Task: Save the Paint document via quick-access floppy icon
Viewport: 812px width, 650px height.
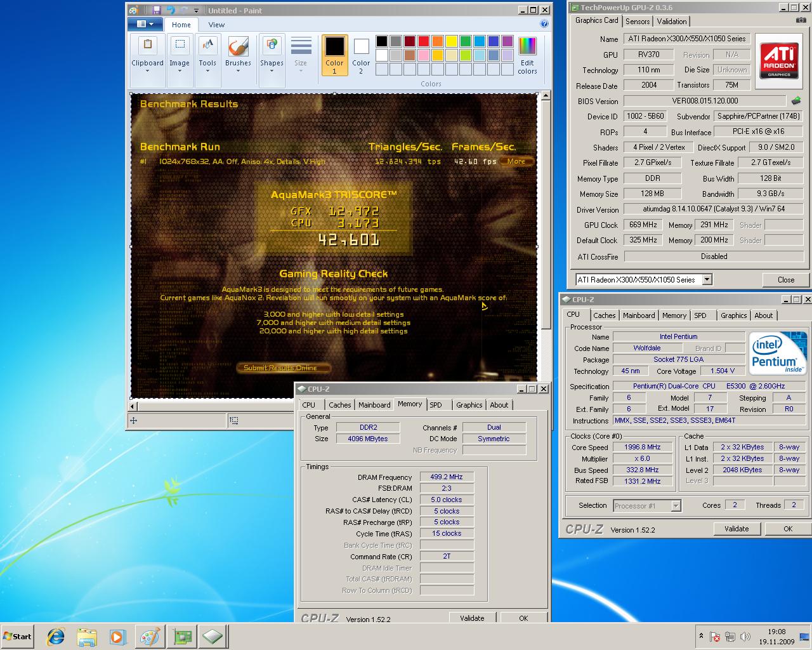Action: 156,10
